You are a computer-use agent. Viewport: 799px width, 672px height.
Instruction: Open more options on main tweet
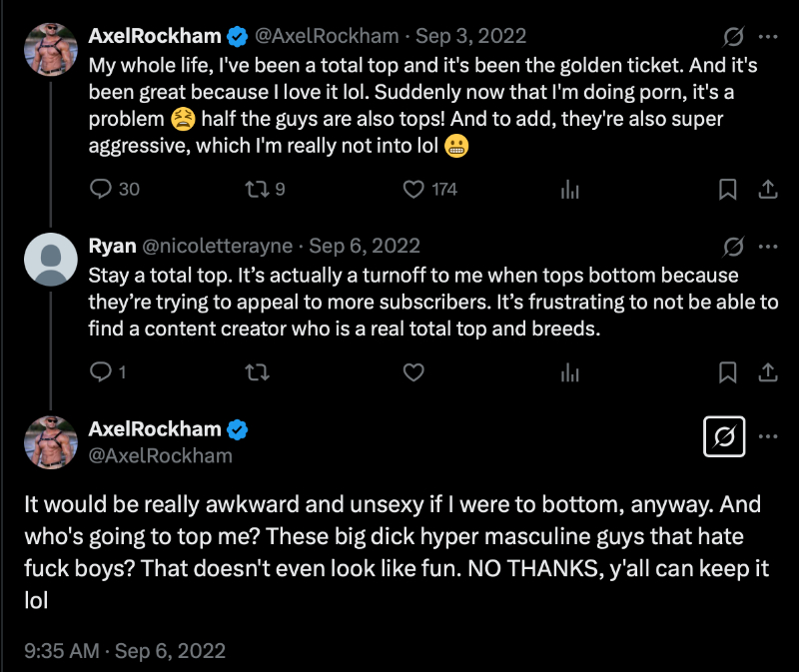click(x=768, y=436)
